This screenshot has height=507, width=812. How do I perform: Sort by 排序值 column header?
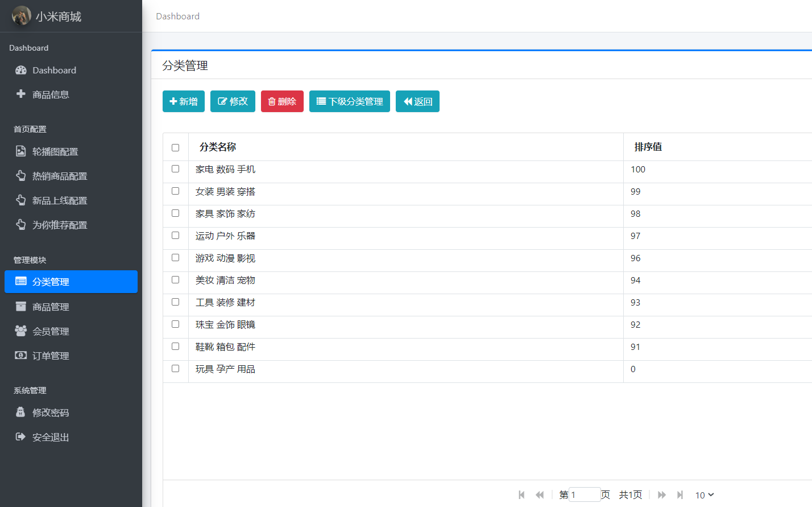[x=648, y=147]
